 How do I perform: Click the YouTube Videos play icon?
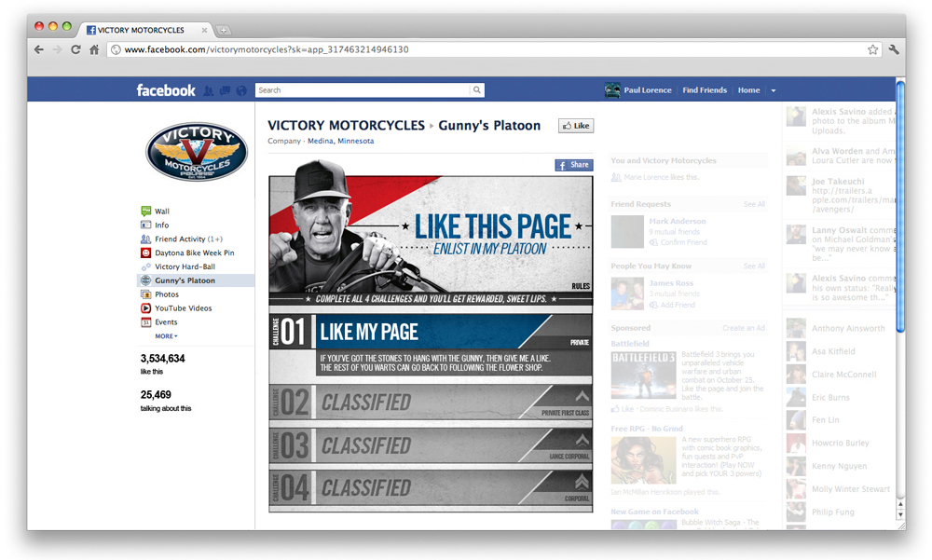click(145, 307)
